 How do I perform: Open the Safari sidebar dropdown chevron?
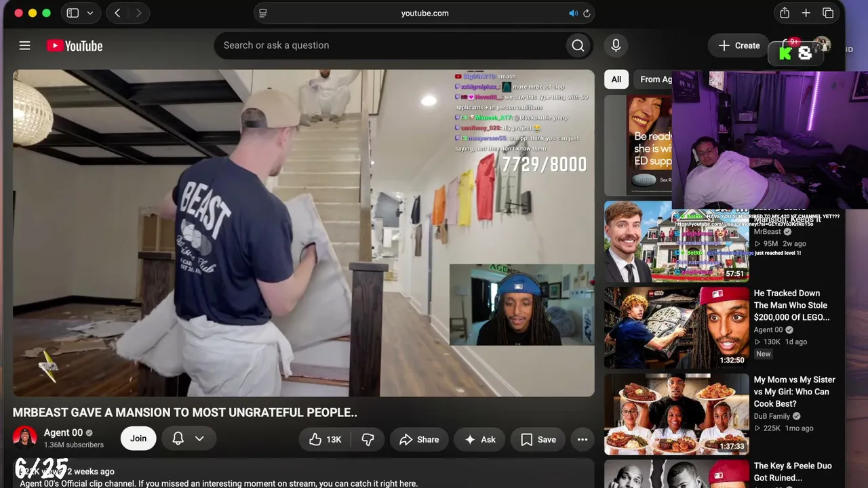click(x=90, y=13)
